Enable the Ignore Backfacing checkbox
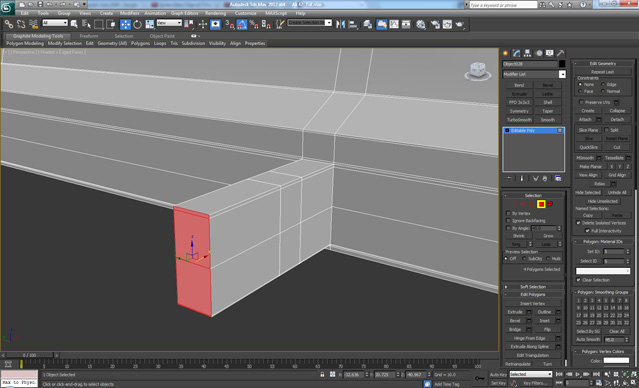 508,220
